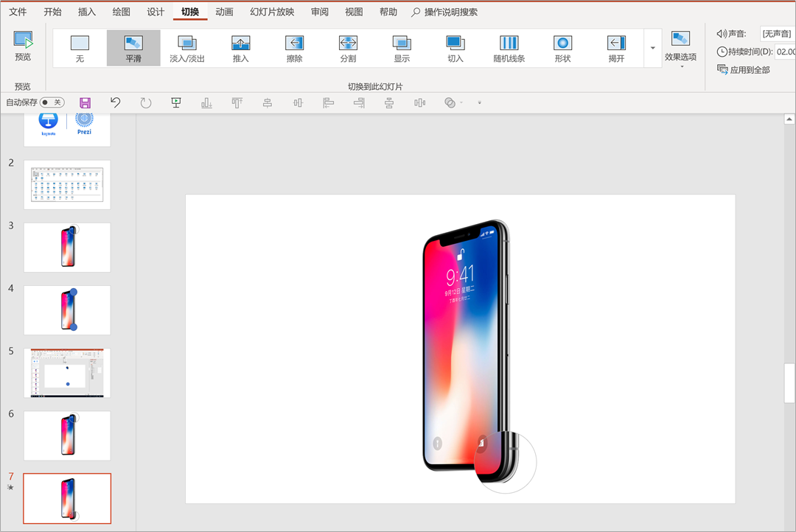Select slide 4 thumbnail with blue dots
Image resolution: width=796 pixels, height=532 pixels.
[x=67, y=310]
